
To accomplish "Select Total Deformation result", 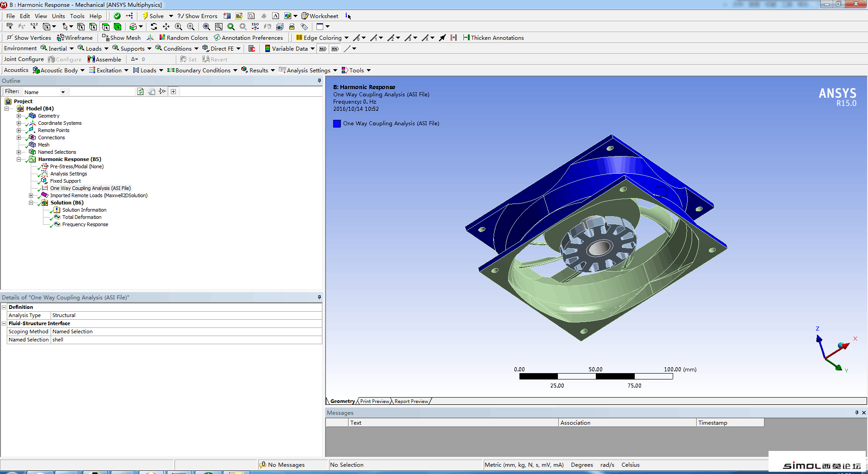I will click(x=81, y=217).
